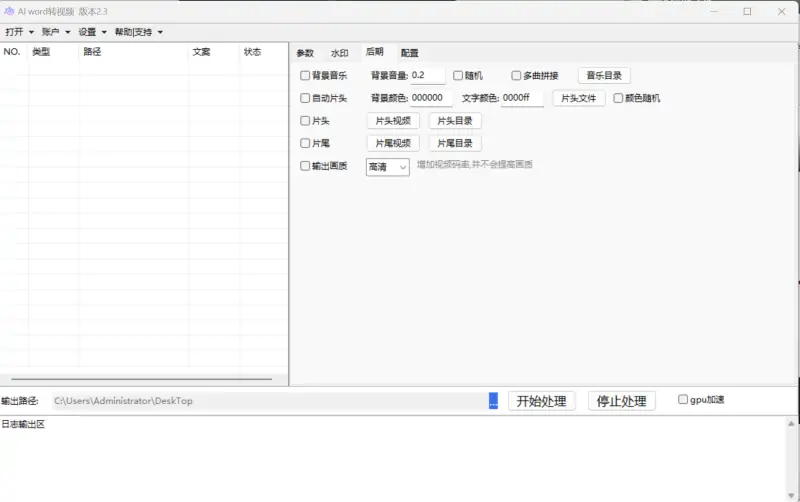Enable the 片尾 checkbox
The image size is (800, 502).
(305, 143)
